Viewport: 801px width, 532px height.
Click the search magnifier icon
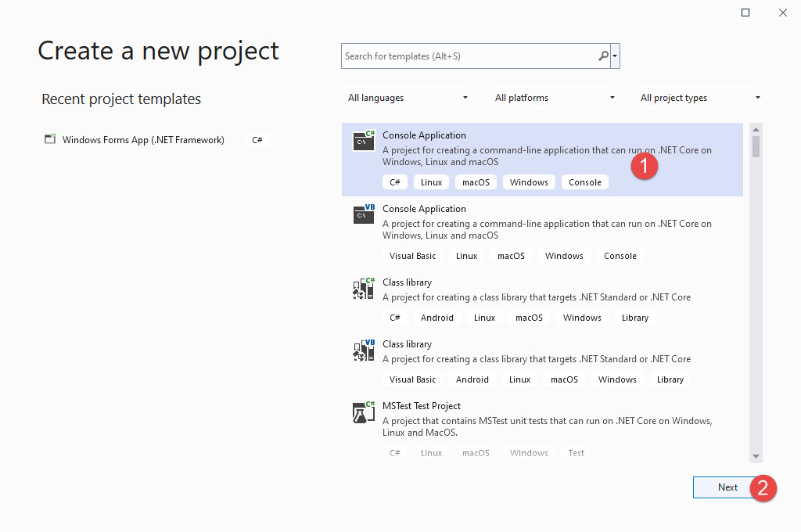602,56
